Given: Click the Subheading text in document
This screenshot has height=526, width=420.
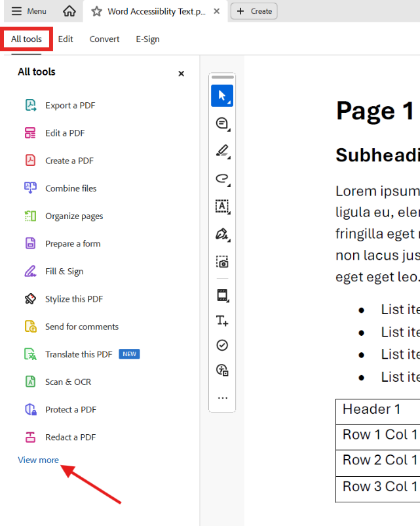Looking at the screenshot, I should click(x=378, y=155).
